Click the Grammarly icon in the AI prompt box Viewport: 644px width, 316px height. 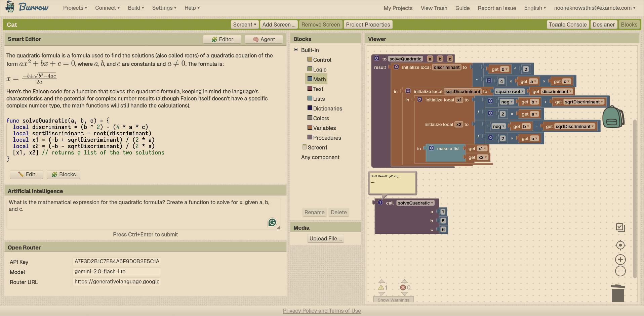point(272,222)
